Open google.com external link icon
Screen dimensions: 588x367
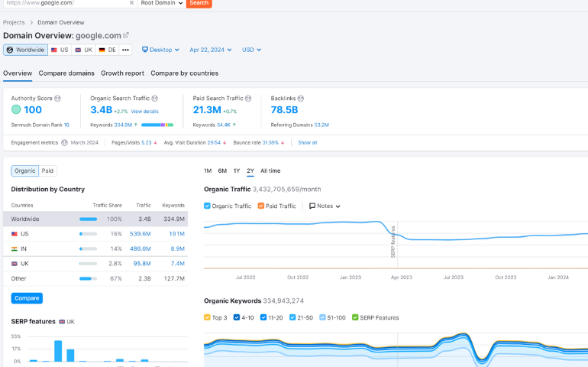pos(126,35)
